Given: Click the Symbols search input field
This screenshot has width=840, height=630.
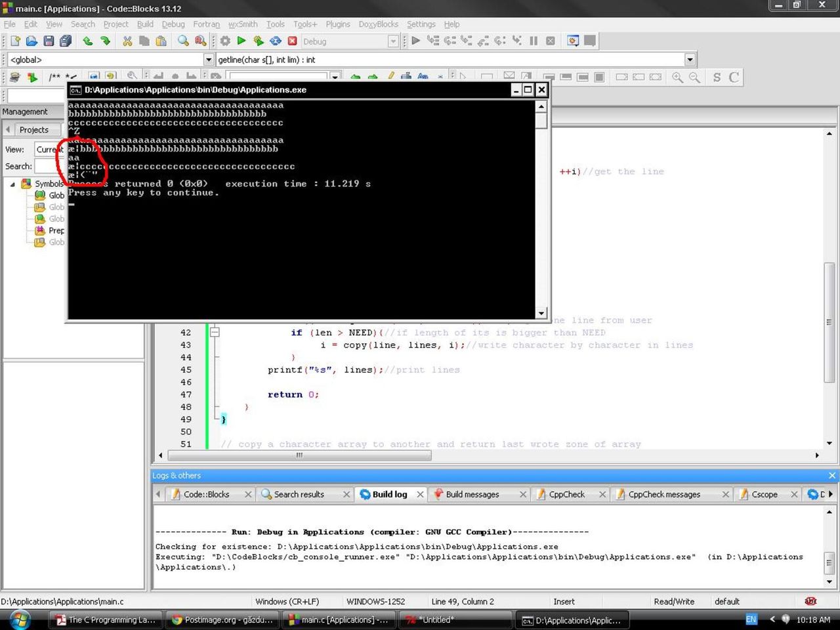Looking at the screenshot, I should coord(50,167).
